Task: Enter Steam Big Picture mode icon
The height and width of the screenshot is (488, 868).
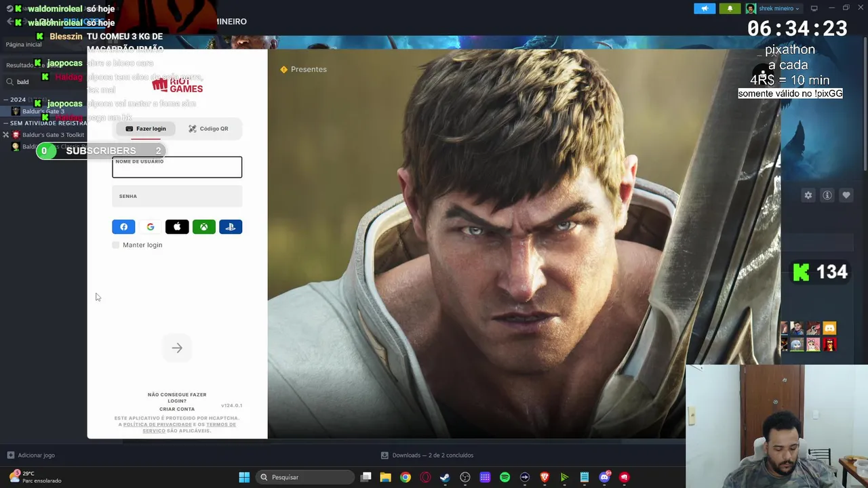Action: [814, 8]
